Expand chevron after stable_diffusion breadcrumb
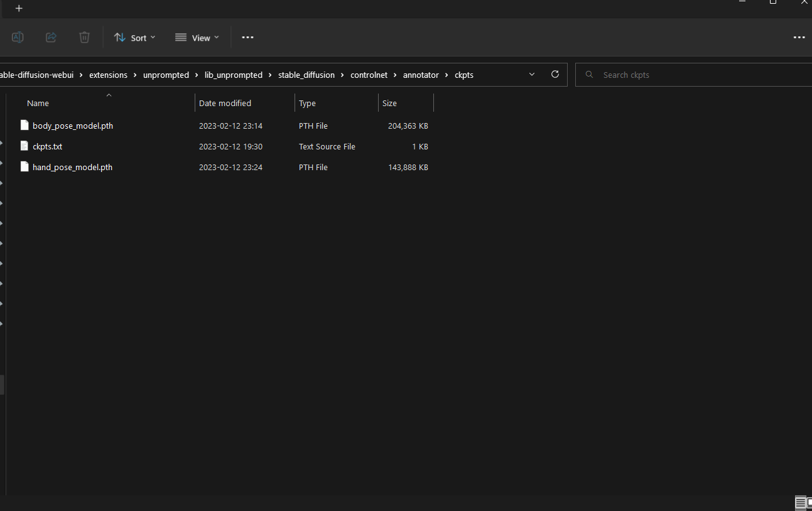Viewport: 812px width, 511px height. pos(343,75)
